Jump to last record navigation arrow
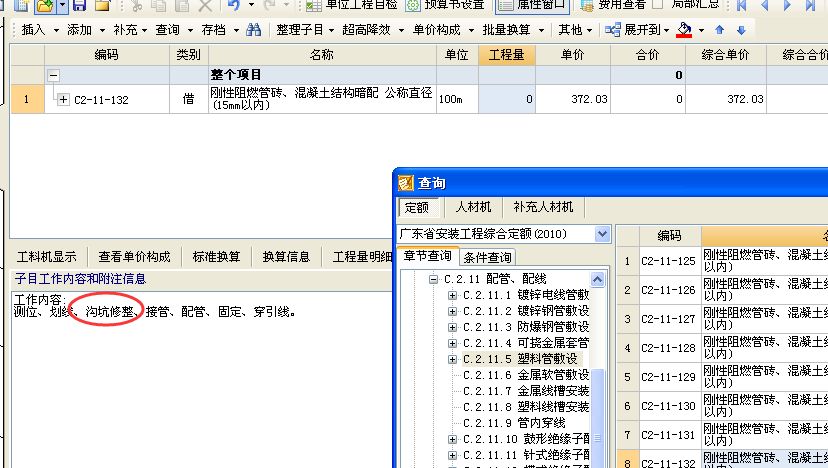Image resolution: width=828 pixels, height=468 pixels. 811,5
